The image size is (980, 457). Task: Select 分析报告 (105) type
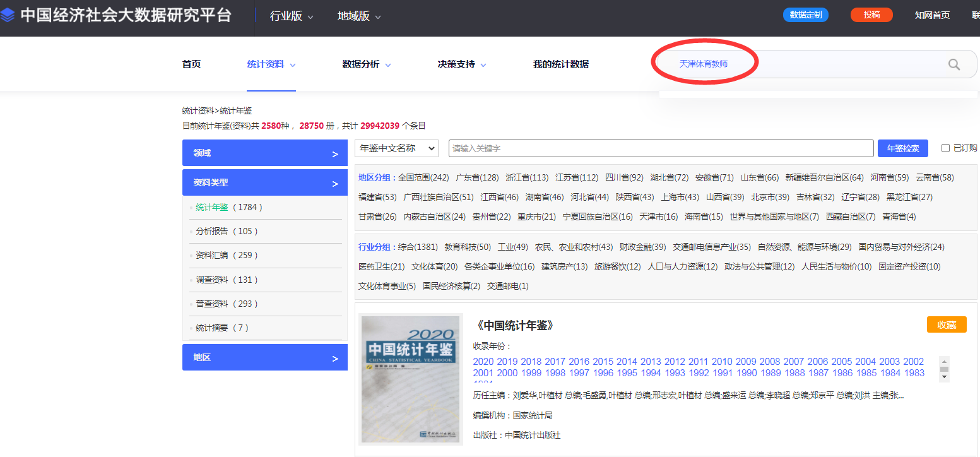(x=227, y=231)
